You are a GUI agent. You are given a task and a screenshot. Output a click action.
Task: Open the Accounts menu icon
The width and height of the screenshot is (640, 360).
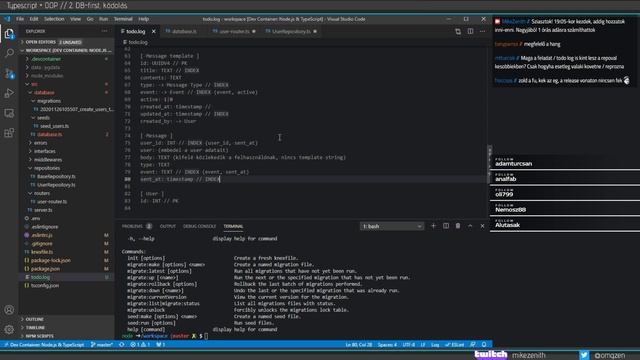(9, 310)
